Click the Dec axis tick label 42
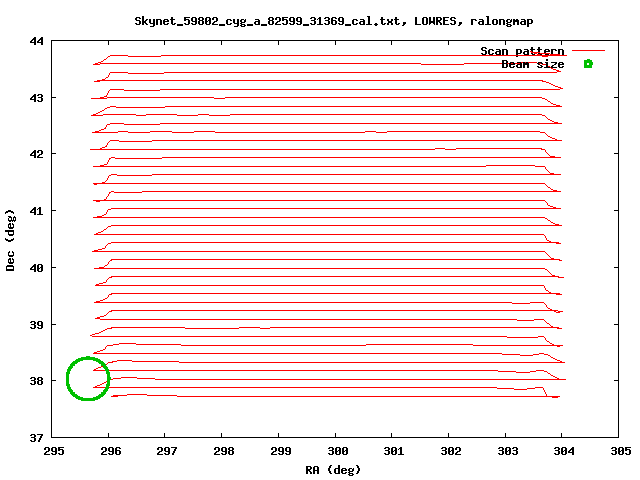640x480 pixels. (x=36, y=154)
